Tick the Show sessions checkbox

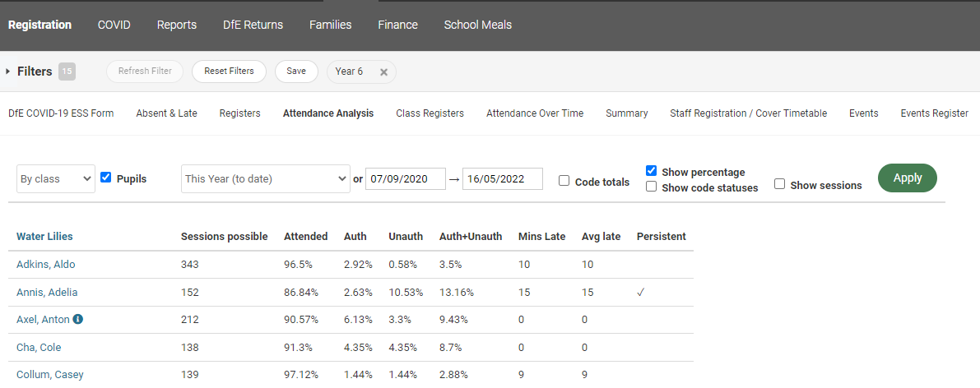click(x=779, y=184)
